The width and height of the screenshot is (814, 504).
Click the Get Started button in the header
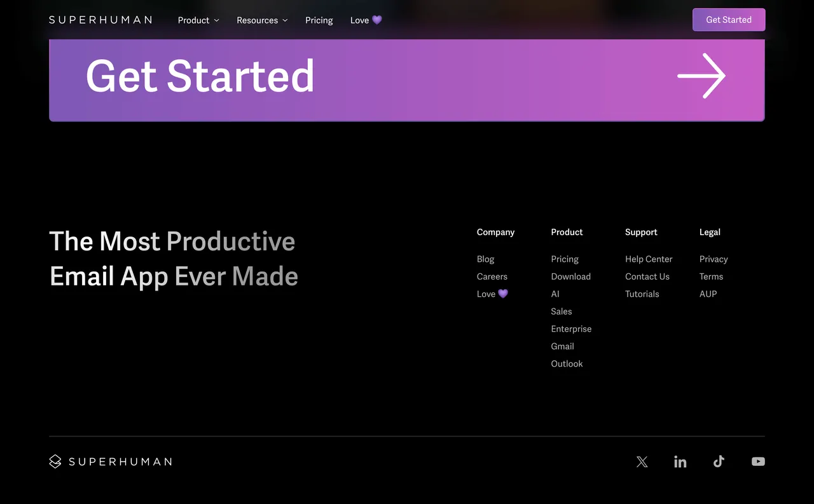pos(729,20)
